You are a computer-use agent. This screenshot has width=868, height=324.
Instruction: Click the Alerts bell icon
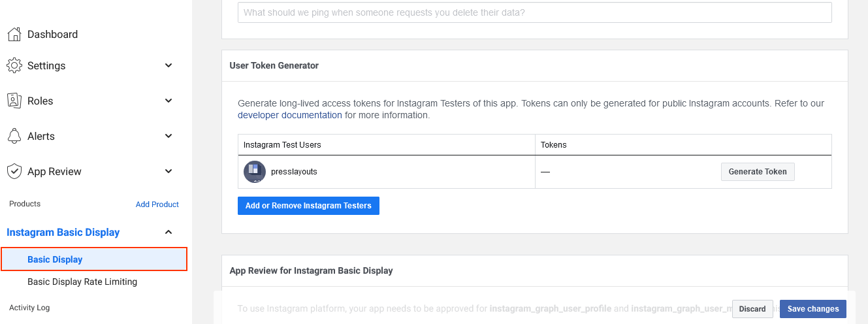pyautogui.click(x=14, y=136)
